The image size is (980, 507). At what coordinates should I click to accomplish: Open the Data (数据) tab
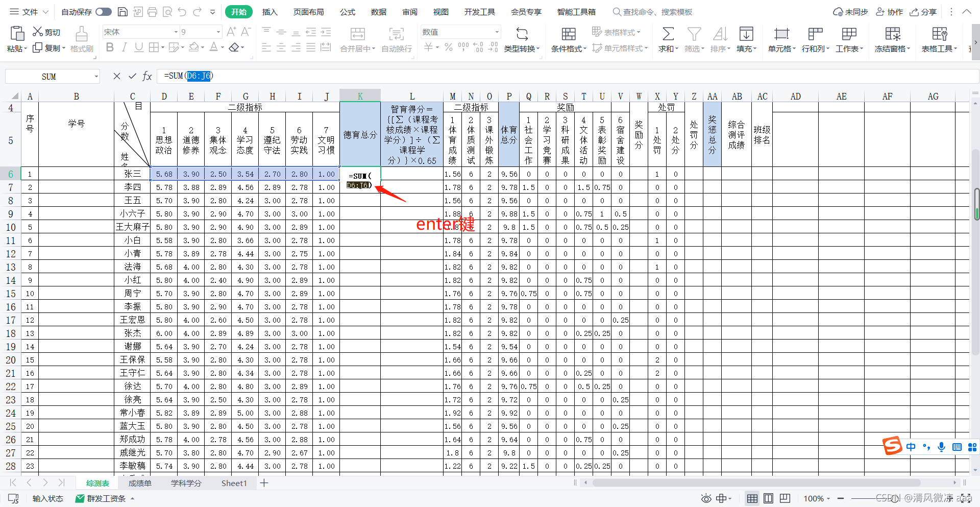tap(379, 12)
